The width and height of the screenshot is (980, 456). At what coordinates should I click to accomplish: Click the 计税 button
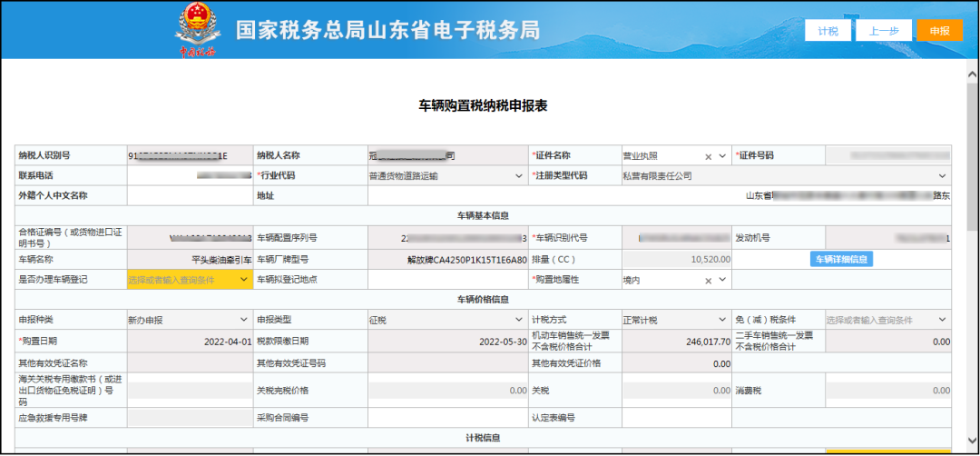tap(828, 31)
